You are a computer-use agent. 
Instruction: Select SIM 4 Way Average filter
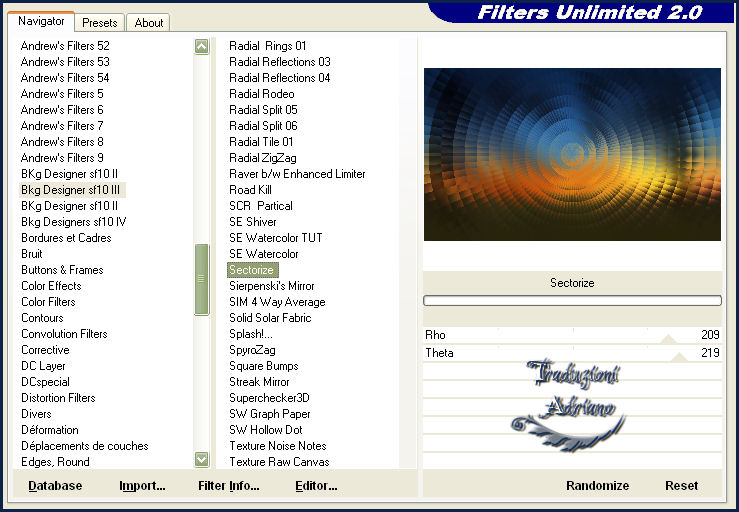point(277,302)
